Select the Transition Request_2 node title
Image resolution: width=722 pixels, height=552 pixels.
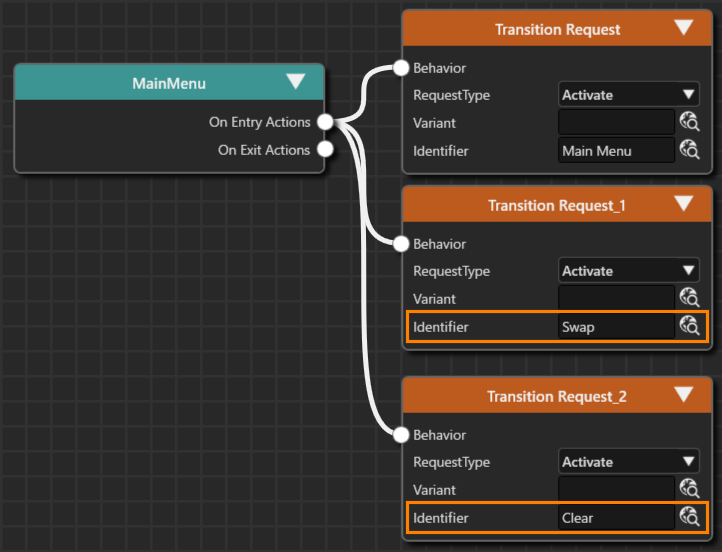pyautogui.click(x=557, y=396)
